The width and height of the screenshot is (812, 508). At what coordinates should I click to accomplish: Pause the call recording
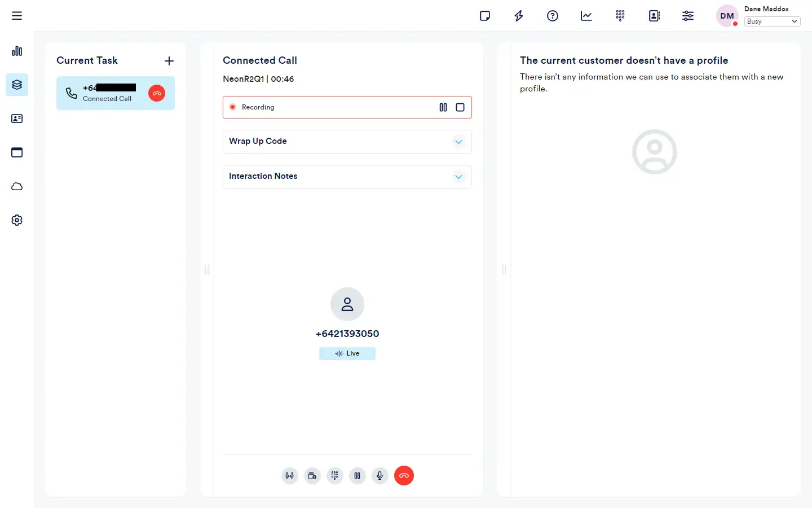[443, 107]
